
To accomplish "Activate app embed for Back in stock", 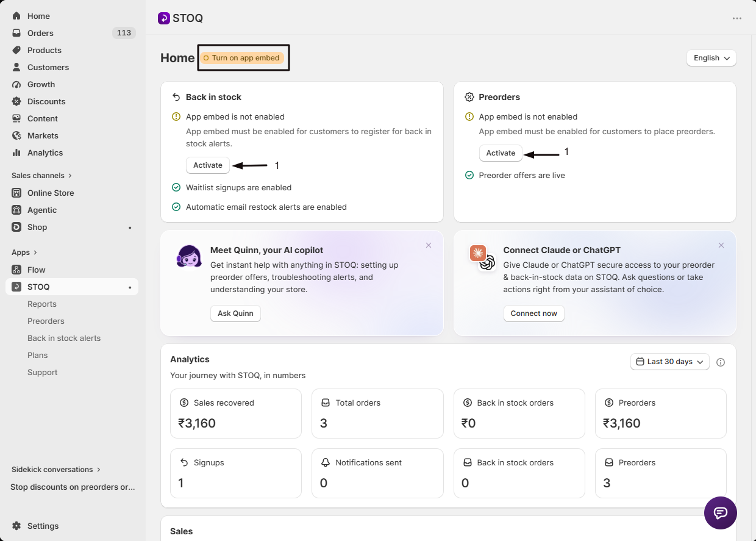I will [208, 165].
